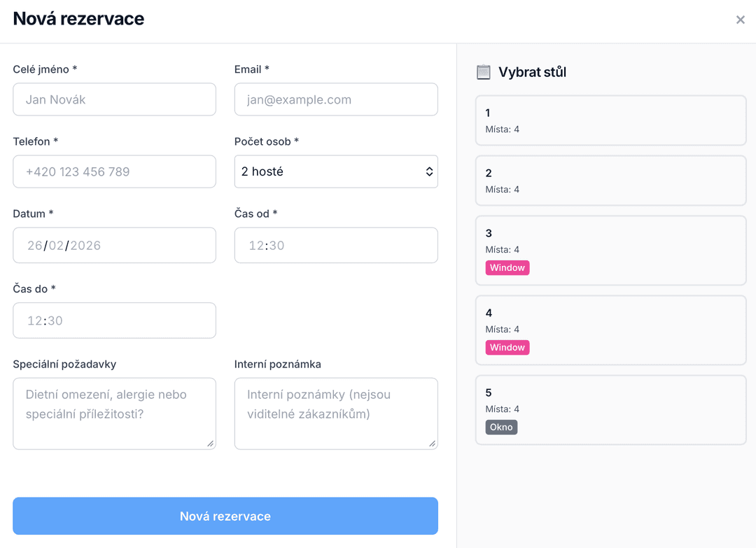This screenshot has width=756, height=548.
Task: Click into the Email input field
Action: (x=336, y=99)
